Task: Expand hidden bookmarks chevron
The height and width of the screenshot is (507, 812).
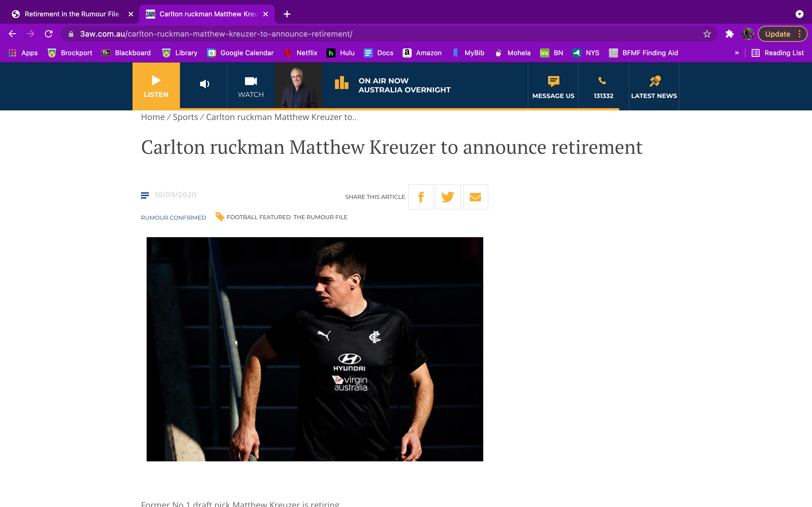Action: (736, 53)
